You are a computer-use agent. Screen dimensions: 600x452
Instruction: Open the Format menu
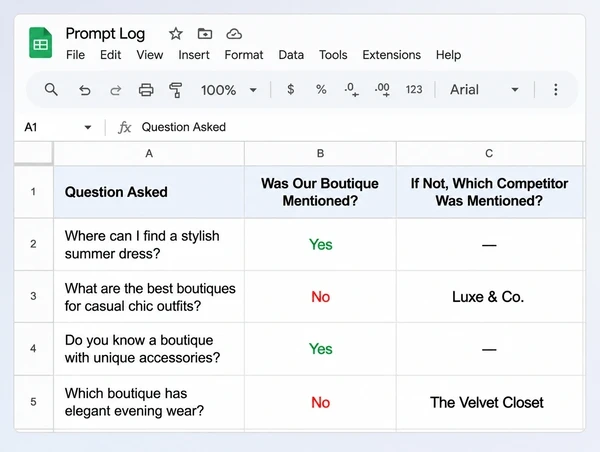[244, 55]
